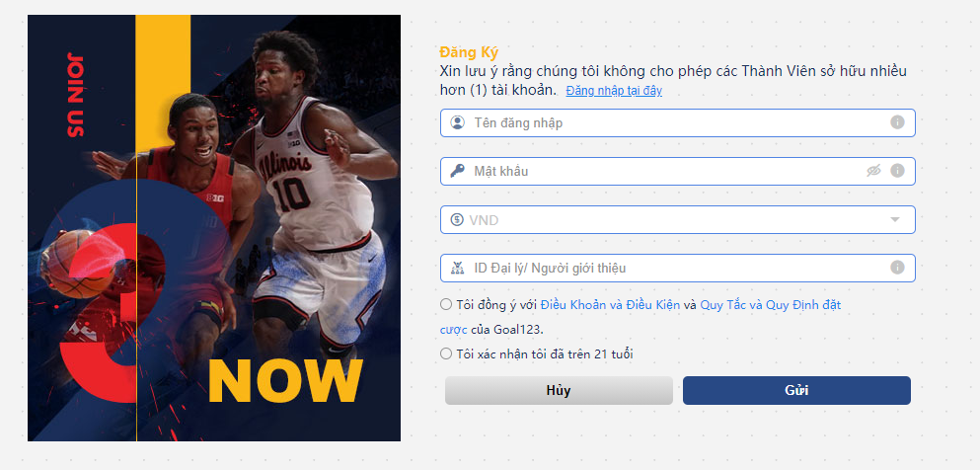
Task: Click the currency coin icon next to VND
Action: click(458, 219)
